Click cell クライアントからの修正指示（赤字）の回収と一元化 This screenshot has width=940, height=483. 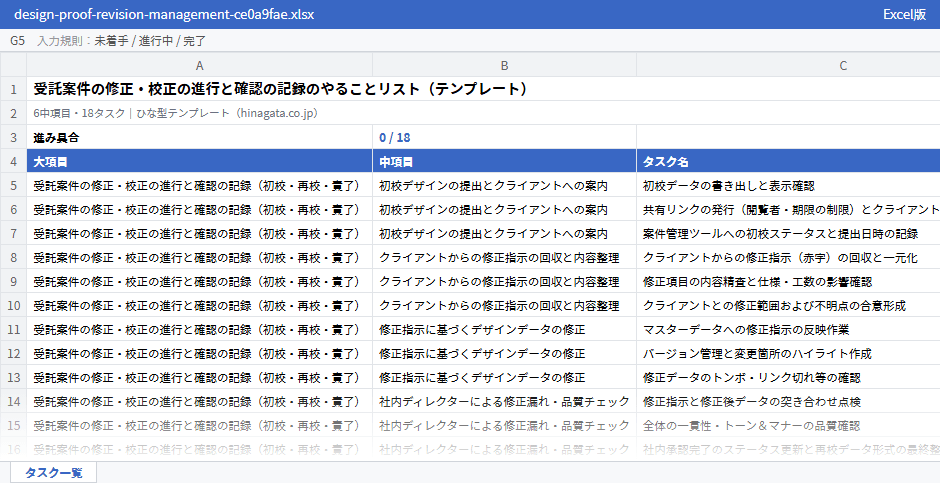(x=788, y=258)
